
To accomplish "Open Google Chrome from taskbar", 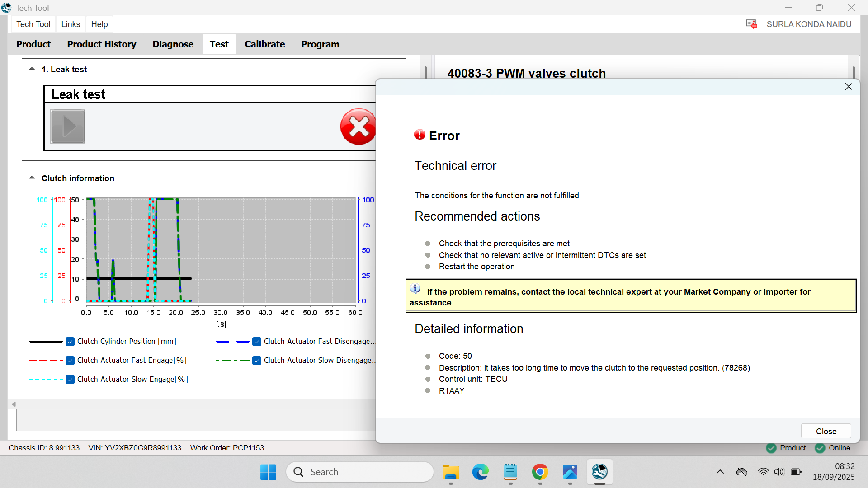I will tap(540, 472).
